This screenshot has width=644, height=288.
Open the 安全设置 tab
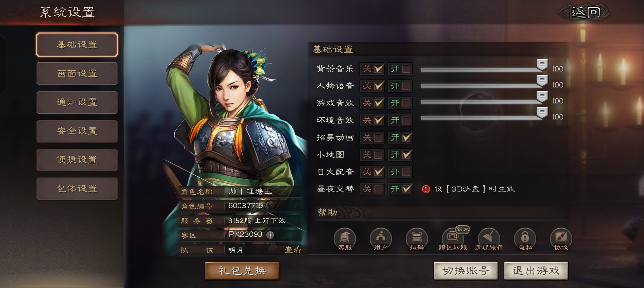(77, 131)
